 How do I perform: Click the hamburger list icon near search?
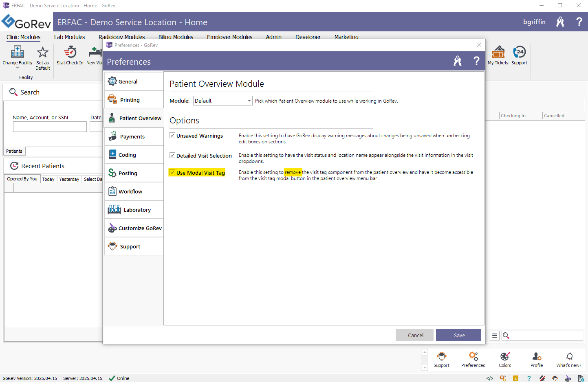[494, 336]
